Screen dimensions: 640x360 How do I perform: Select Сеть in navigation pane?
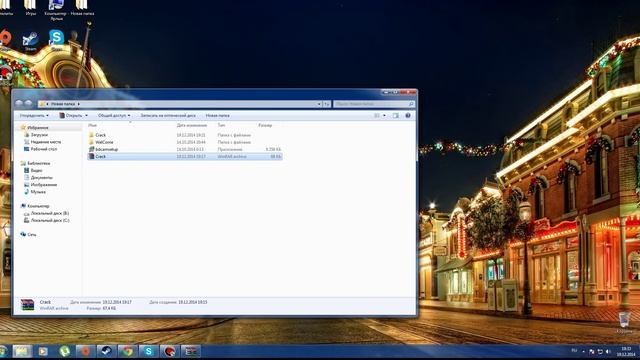(x=31, y=235)
